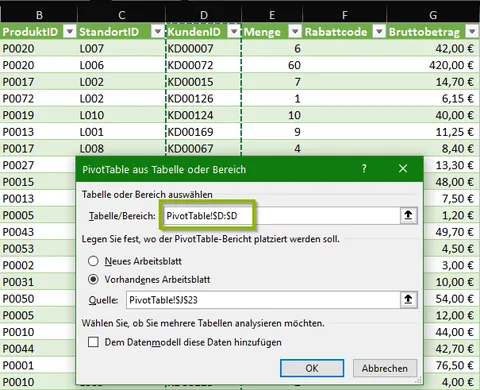Select the P0072 product cell
480x390 pixels.
pyautogui.click(x=39, y=98)
